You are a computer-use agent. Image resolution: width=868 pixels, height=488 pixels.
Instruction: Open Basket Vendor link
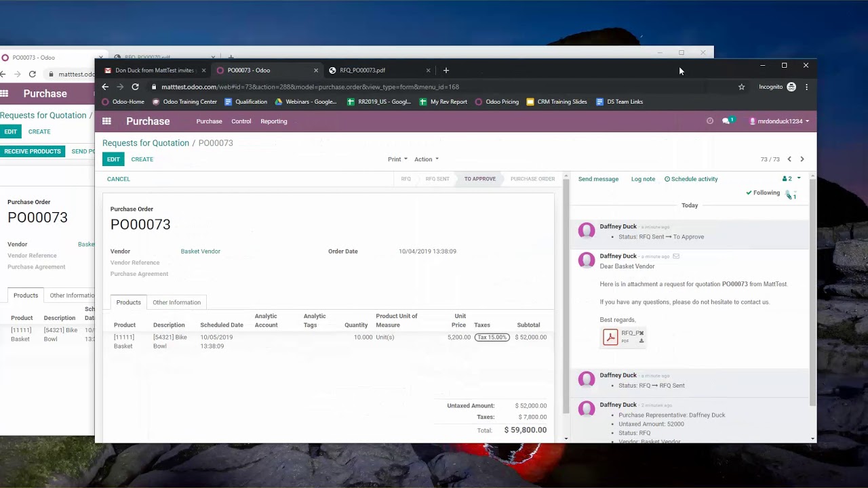tap(200, 251)
